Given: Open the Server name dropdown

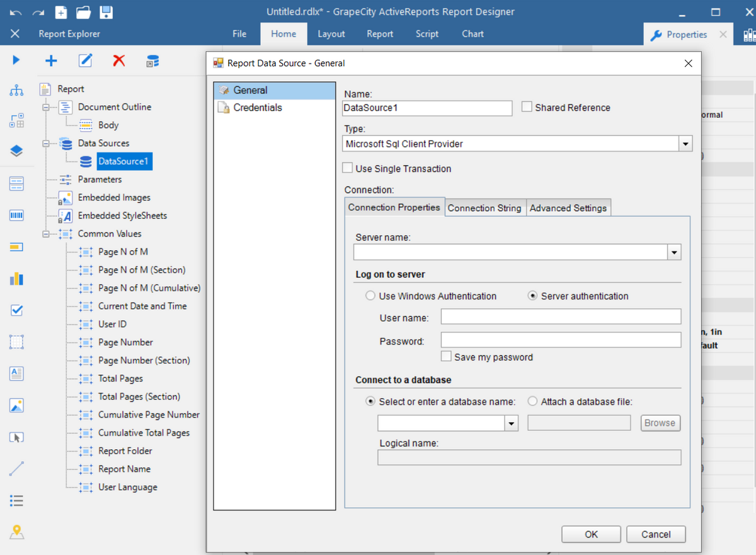Looking at the screenshot, I should click(674, 251).
